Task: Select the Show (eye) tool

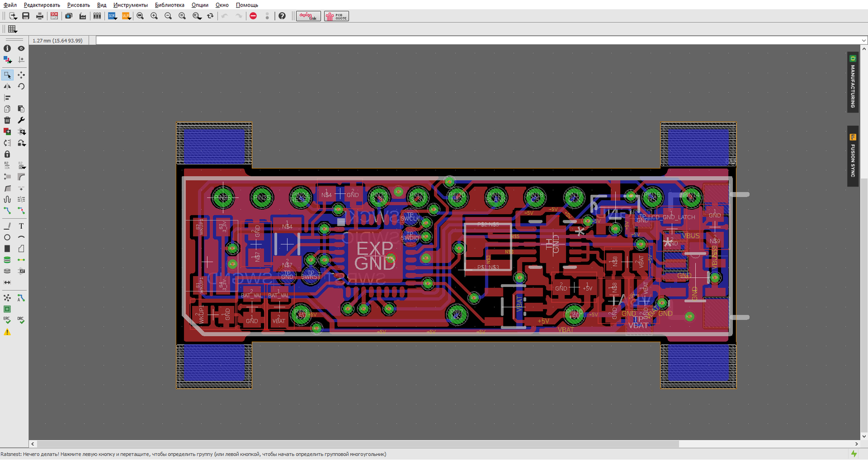Action: coord(21,48)
